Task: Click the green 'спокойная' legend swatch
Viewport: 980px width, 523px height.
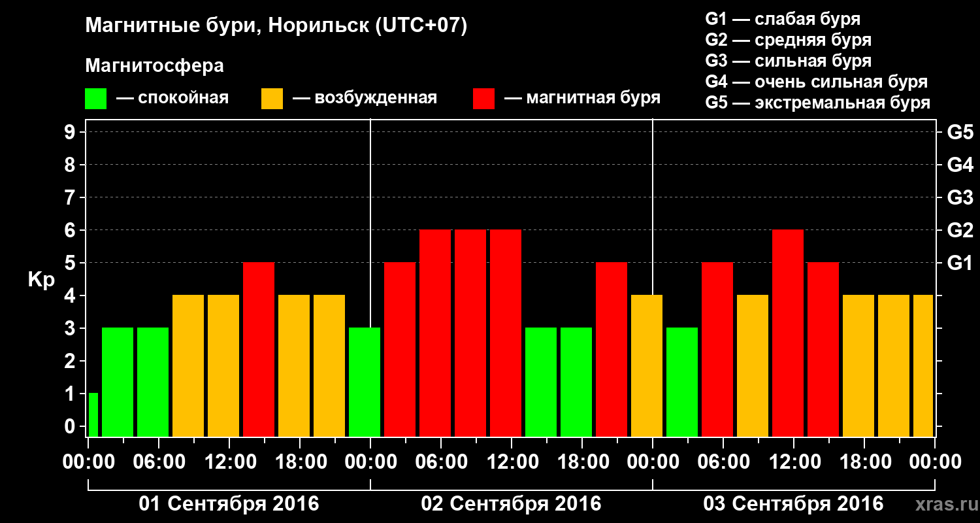Action: pyautogui.click(x=96, y=99)
